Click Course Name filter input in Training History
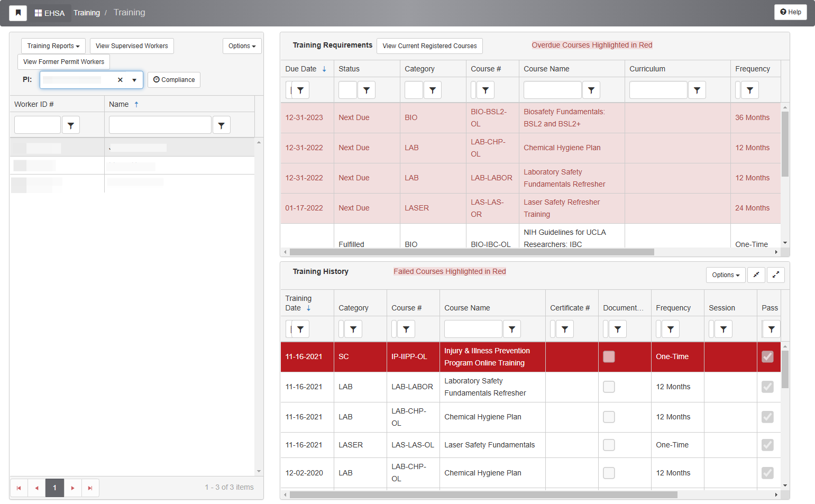The height and width of the screenshot is (504, 815). pos(473,329)
